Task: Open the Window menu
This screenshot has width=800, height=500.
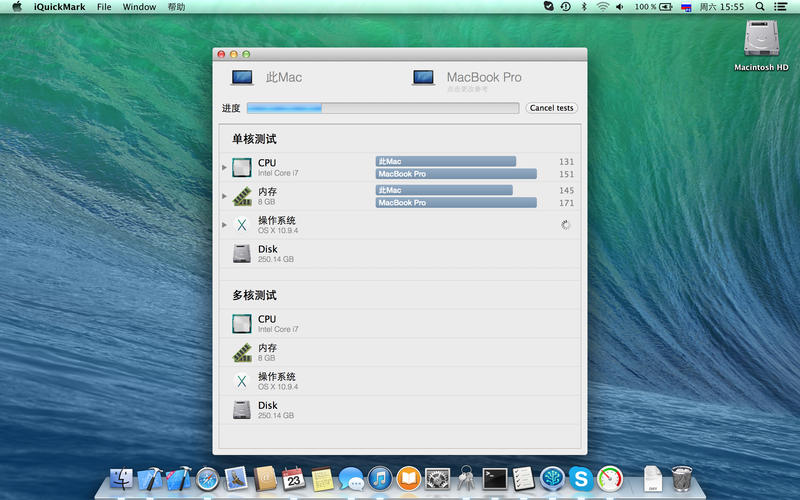Action: 139,7
